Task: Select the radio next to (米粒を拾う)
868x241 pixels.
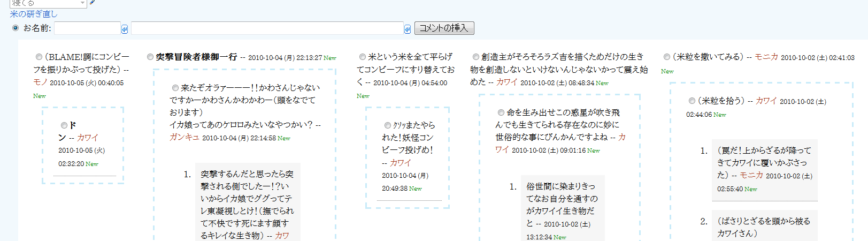Action: [692, 101]
